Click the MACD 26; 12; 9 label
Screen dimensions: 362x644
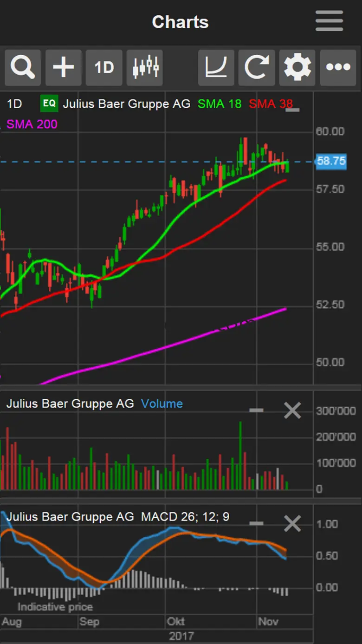click(x=185, y=517)
